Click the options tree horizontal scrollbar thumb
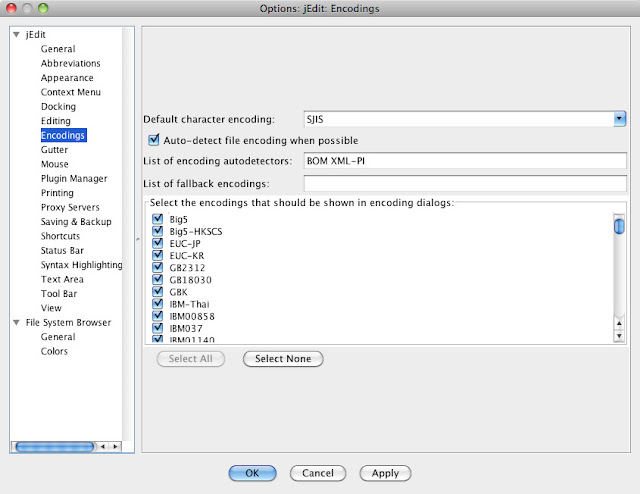This screenshot has height=494, width=640. pyautogui.click(x=55, y=447)
